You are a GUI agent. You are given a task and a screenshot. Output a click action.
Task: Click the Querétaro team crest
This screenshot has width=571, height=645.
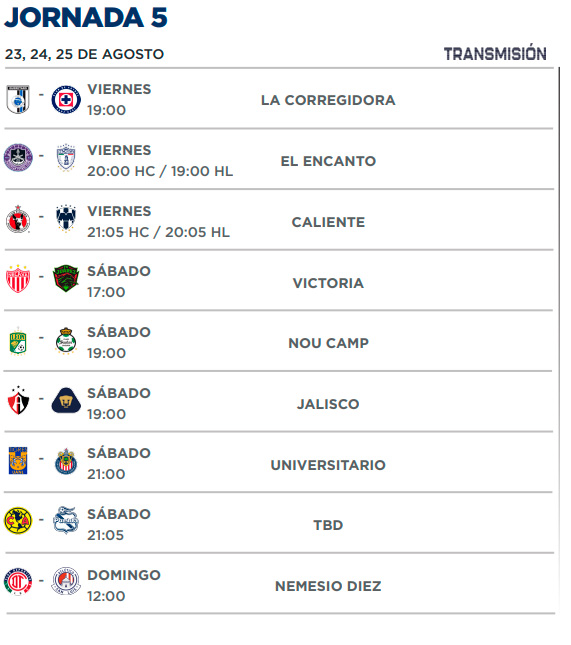18,99
